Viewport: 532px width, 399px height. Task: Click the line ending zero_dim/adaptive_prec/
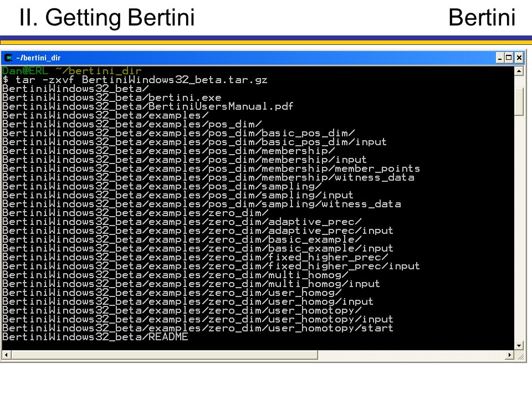182,222
